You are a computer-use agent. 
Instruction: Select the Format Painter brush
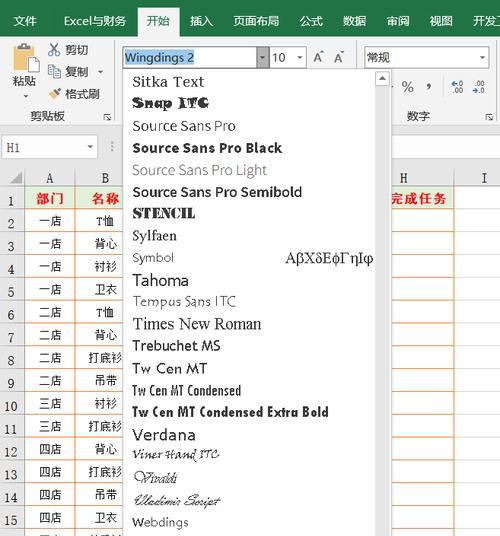pyautogui.click(x=55, y=93)
